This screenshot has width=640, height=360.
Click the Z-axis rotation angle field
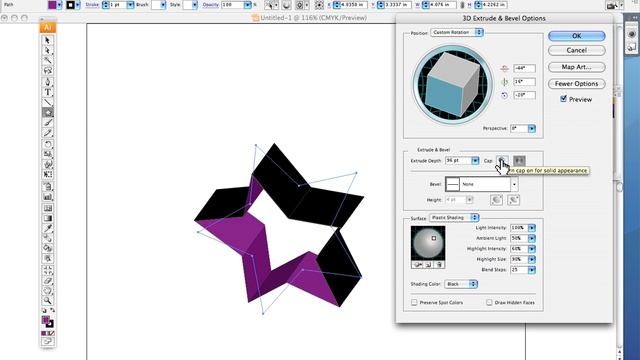coord(524,95)
